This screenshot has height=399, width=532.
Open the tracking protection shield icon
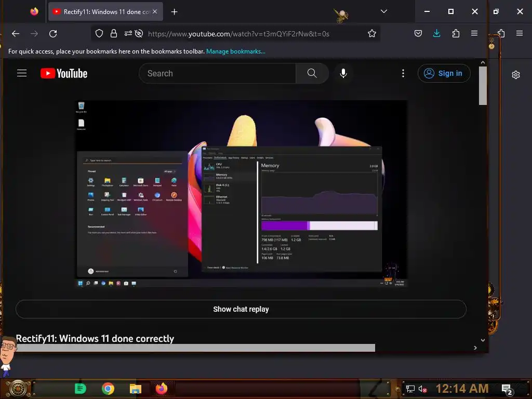99,34
